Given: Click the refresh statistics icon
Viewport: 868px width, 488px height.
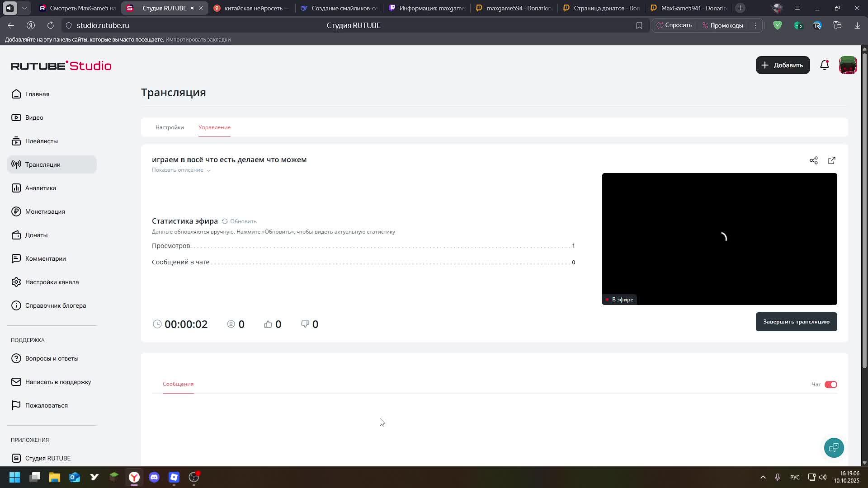Looking at the screenshot, I should (225, 221).
